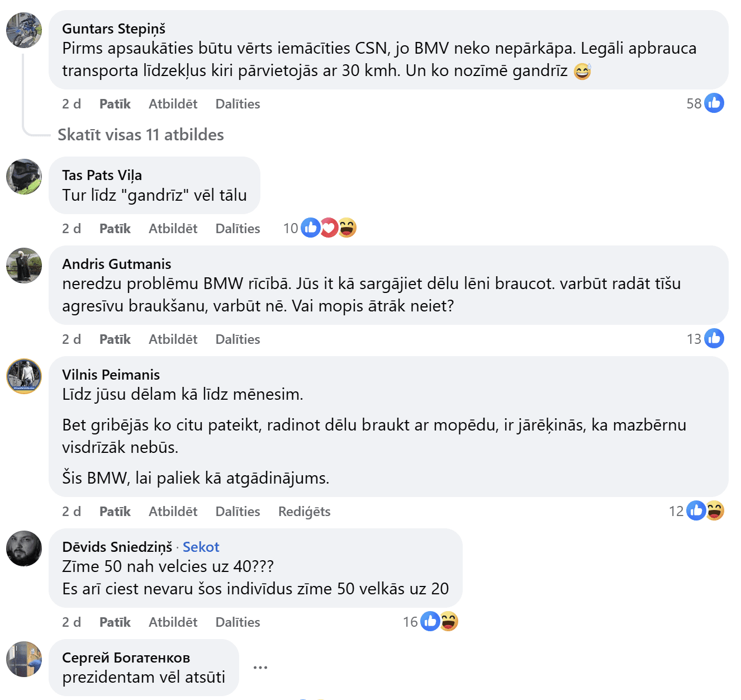
Task: Click Dēvids Sniedziņš avatar
Action: (x=24, y=548)
